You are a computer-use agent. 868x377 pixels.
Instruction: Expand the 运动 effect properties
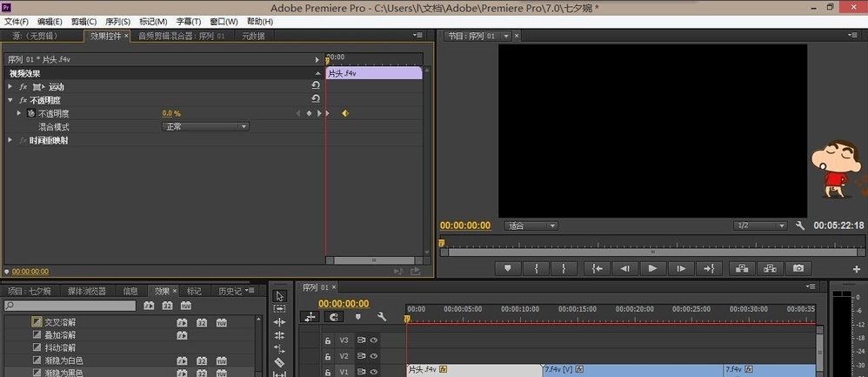10,87
